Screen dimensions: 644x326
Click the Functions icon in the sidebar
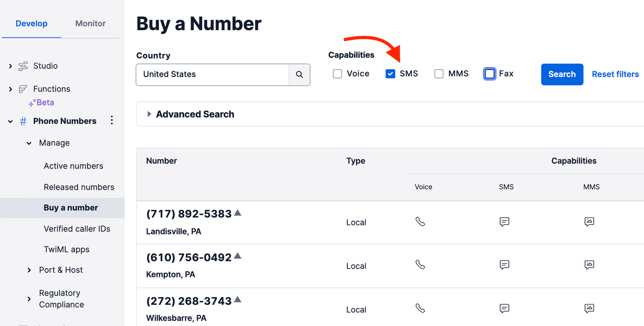pos(23,88)
